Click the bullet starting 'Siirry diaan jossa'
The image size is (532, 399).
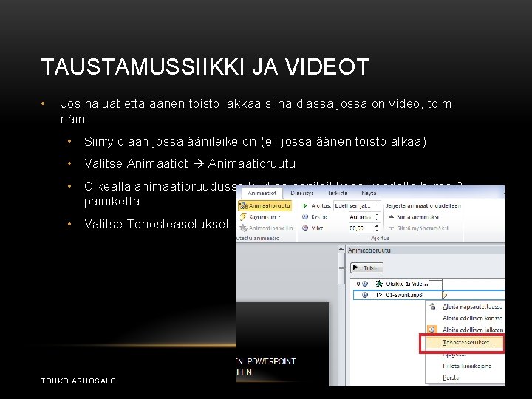click(255, 141)
